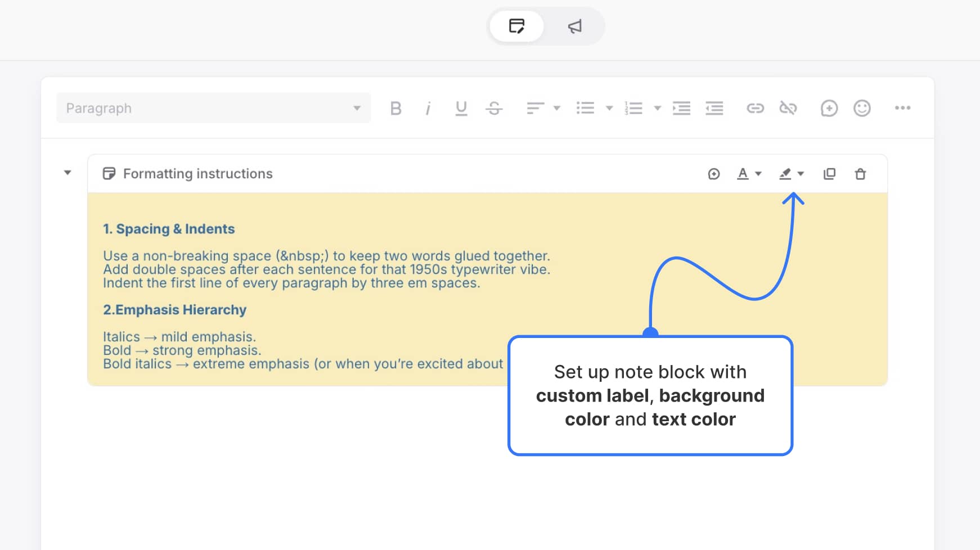Toggle bold formatting
Viewport: 980px width, 550px height.
click(395, 108)
